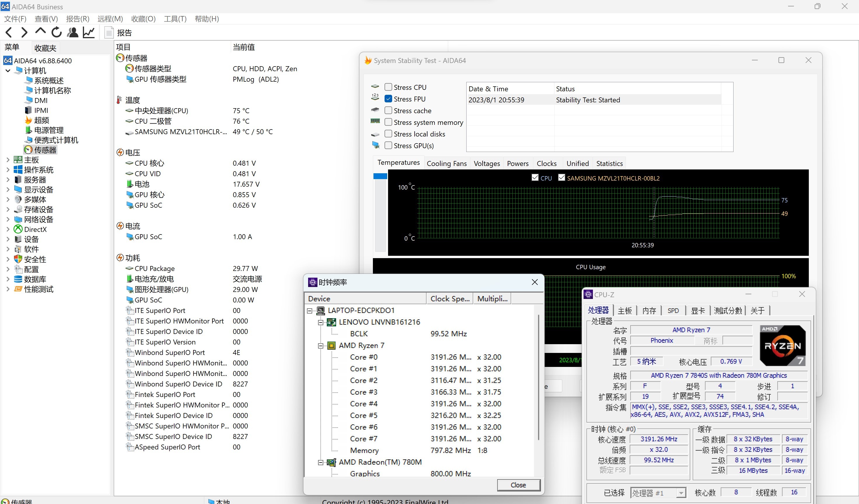
Task: Click the refresh icon in toolbar
Action: (56, 33)
